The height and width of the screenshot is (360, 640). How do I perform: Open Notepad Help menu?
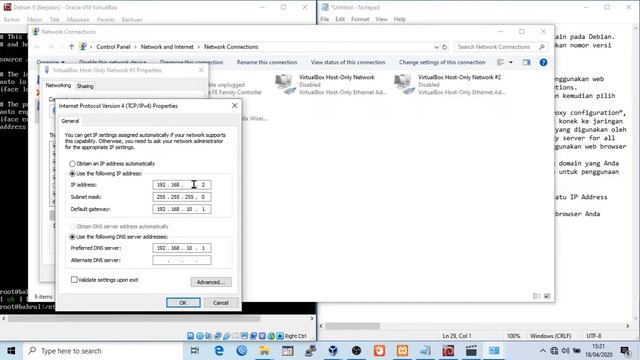[x=400, y=19]
